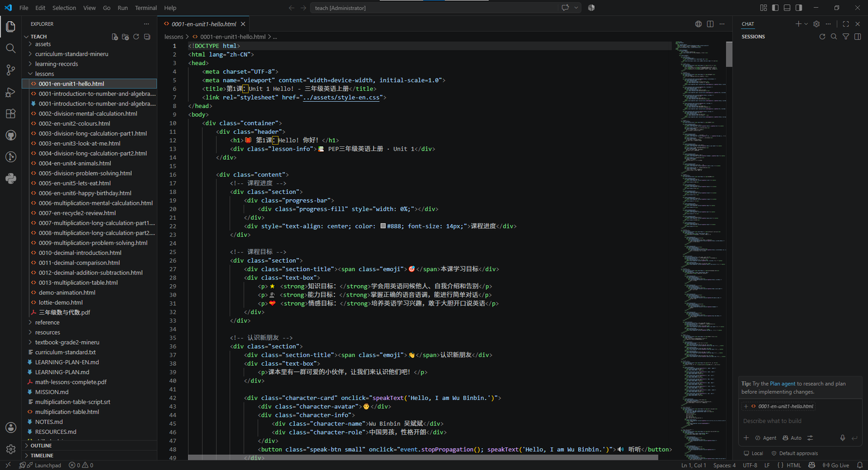The height and width of the screenshot is (470, 868).
Task: Open the GitHub view in activity bar
Action: click(10, 135)
